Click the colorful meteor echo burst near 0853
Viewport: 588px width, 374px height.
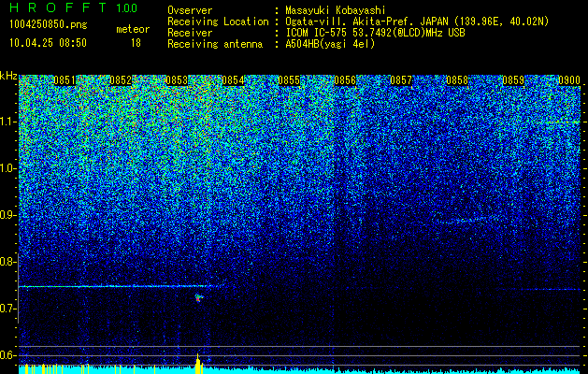(198, 298)
